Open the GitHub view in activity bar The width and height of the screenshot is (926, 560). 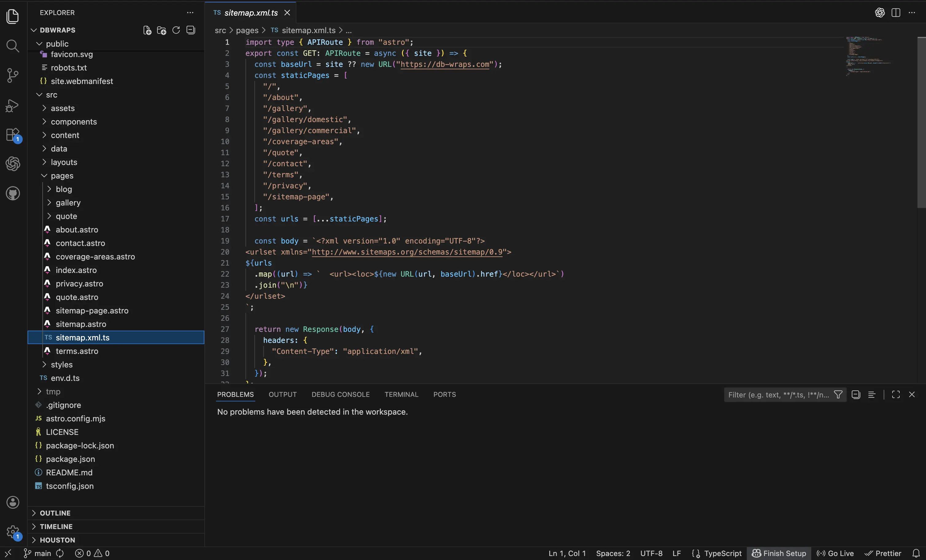click(13, 194)
